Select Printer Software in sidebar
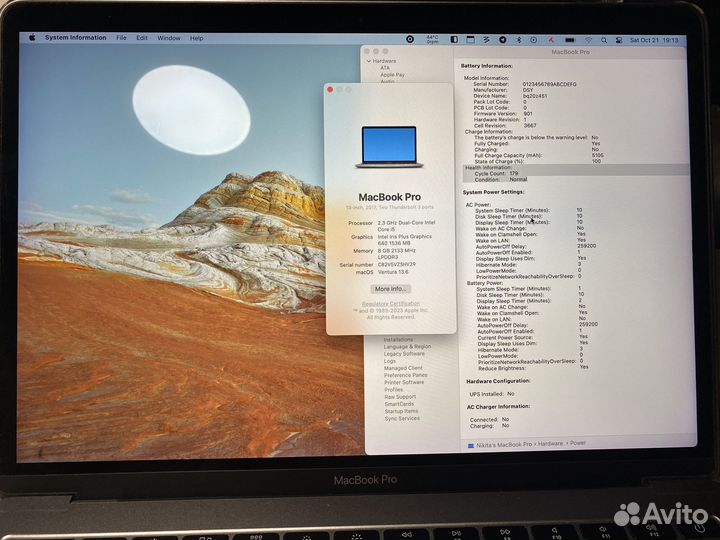The image size is (720, 540). click(404, 382)
